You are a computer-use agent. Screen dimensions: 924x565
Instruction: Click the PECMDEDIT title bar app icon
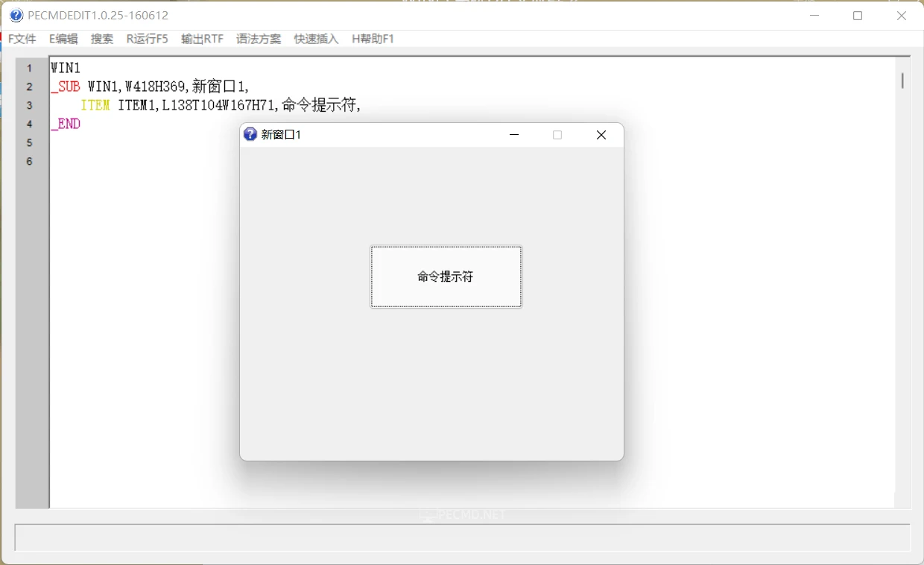(x=16, y=15)
